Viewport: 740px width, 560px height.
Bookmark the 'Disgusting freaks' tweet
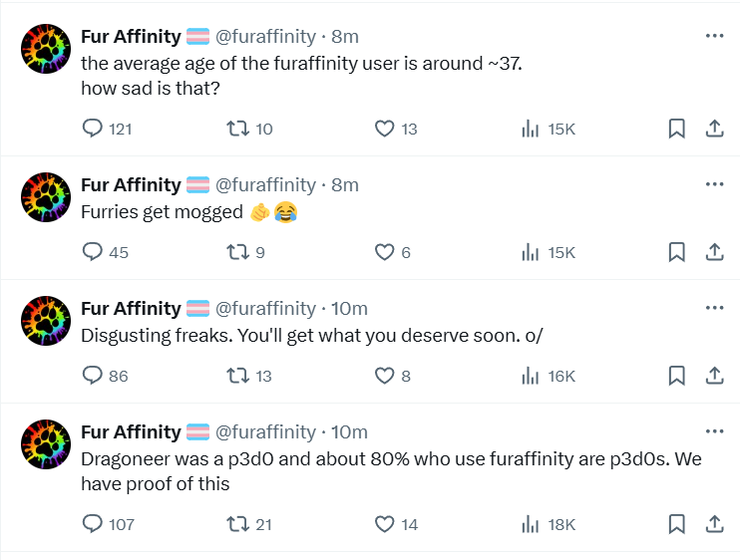coord(675,376)
